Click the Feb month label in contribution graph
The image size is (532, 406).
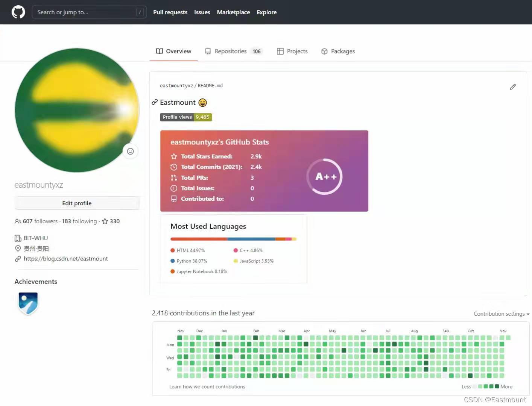click(x=256, y=331)
